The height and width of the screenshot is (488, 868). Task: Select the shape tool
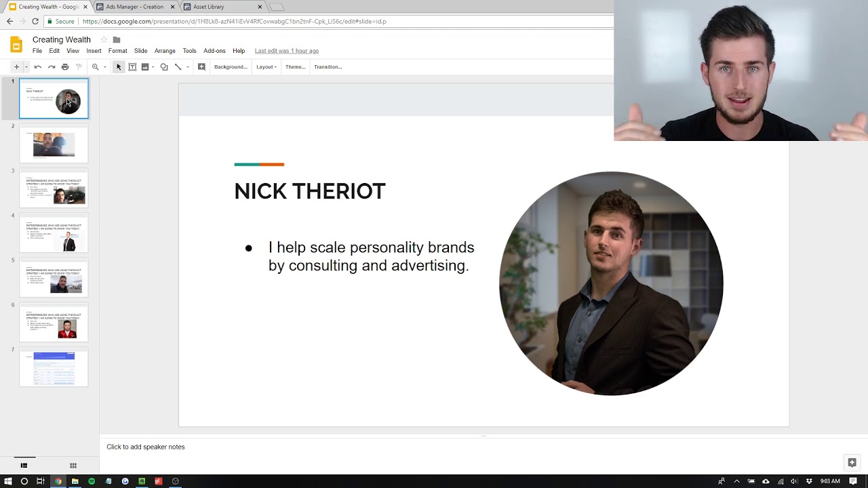pyautogui.click(x=164, y=67)
